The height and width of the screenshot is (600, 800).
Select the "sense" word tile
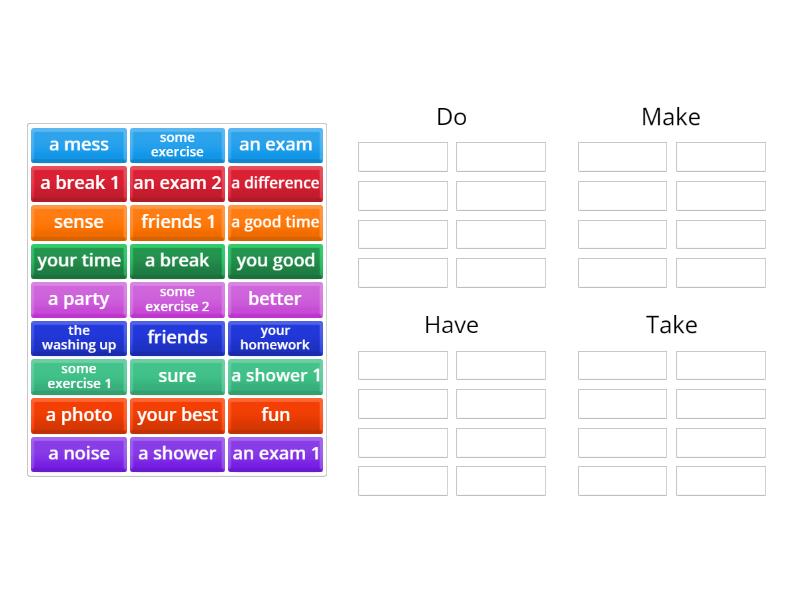tap(78, 222)
